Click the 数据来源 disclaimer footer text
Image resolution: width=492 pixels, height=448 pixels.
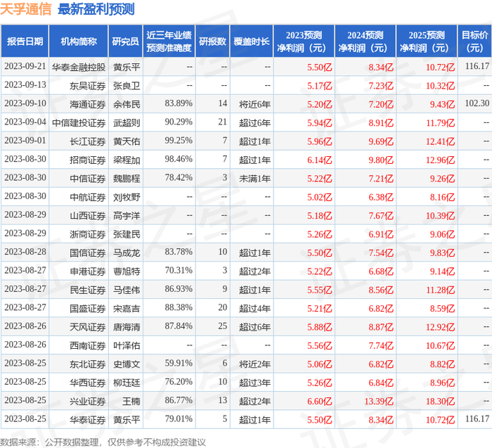103,442
